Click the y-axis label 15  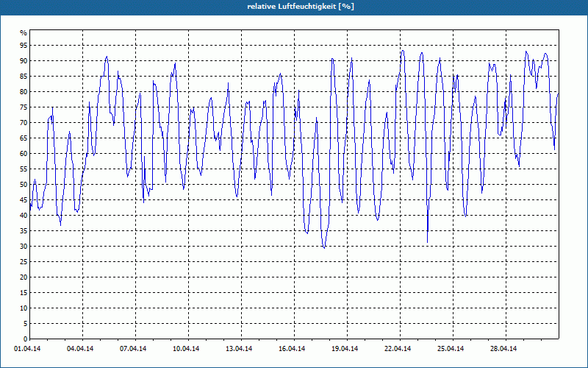coord(24,292)
